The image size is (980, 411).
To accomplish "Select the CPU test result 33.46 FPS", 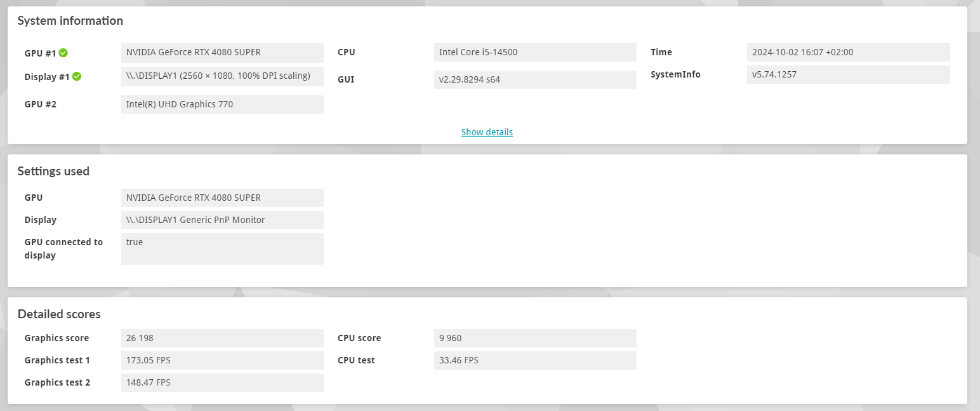I will pos(534,360).
